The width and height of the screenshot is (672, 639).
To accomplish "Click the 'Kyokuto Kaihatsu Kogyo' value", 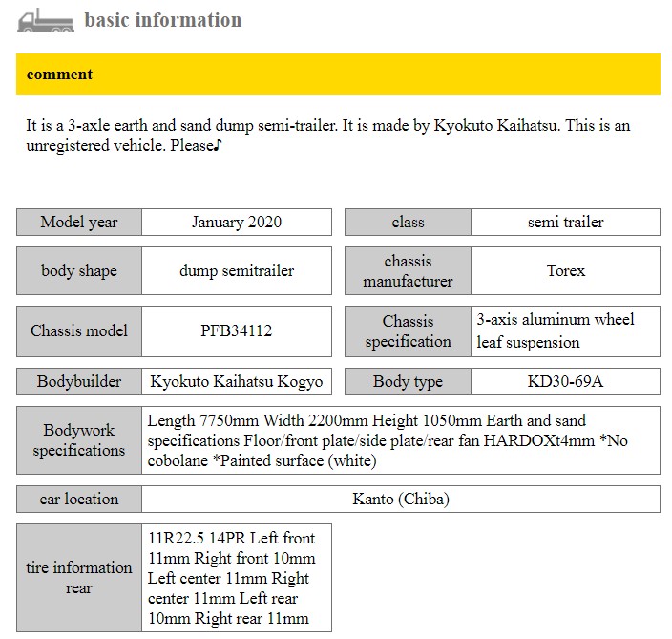I will point(237,381).
